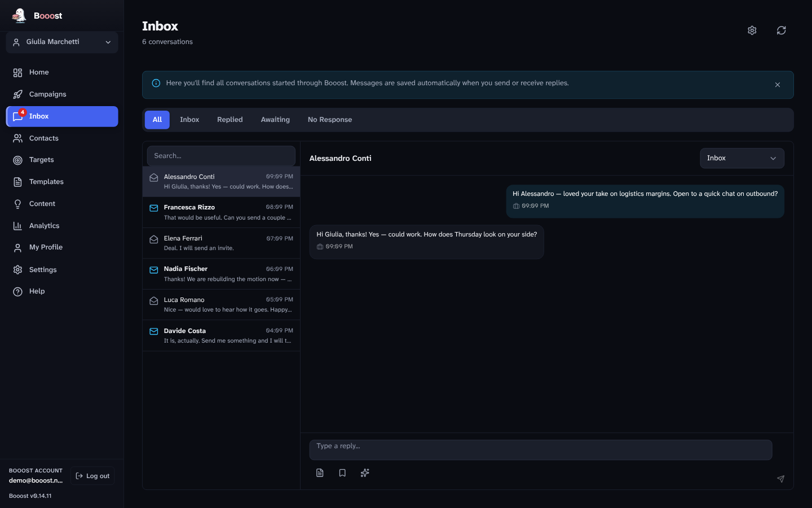The image size is (812, 508).
Task: Refresh conversations with the reload icon
Action: 782,30
